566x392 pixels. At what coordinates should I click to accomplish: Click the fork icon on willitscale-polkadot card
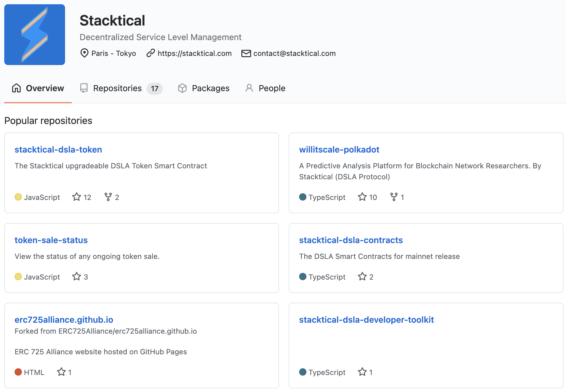394,197
